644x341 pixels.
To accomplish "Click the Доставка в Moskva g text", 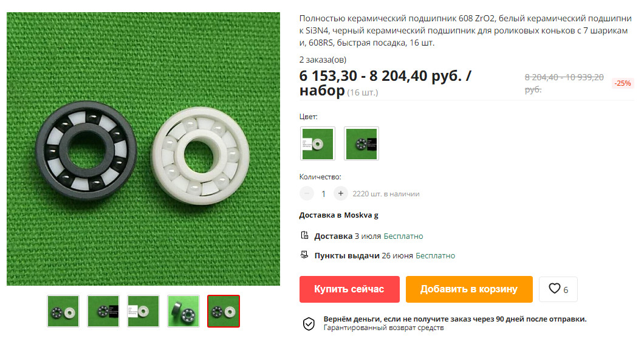I will (339, 215).
